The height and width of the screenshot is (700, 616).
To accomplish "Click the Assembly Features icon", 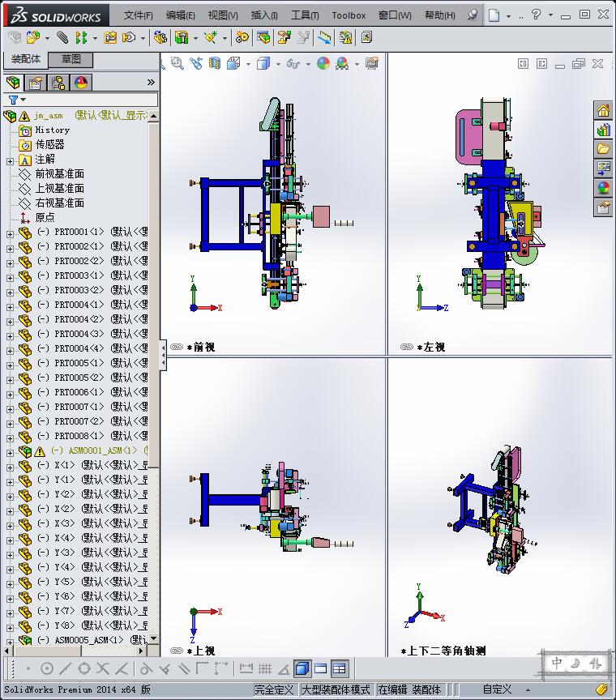I will click(x=182, y=37).
